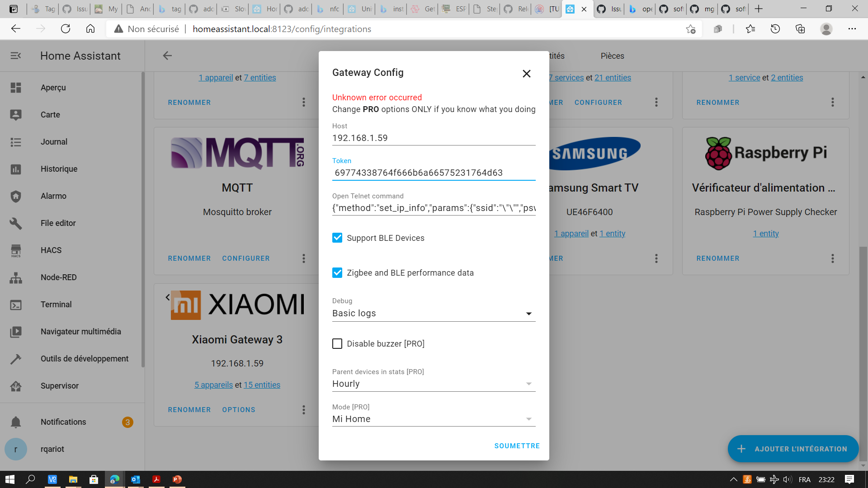
Task: Edit the Token input field
Action: pyautogui.click(x=434, y=173)
